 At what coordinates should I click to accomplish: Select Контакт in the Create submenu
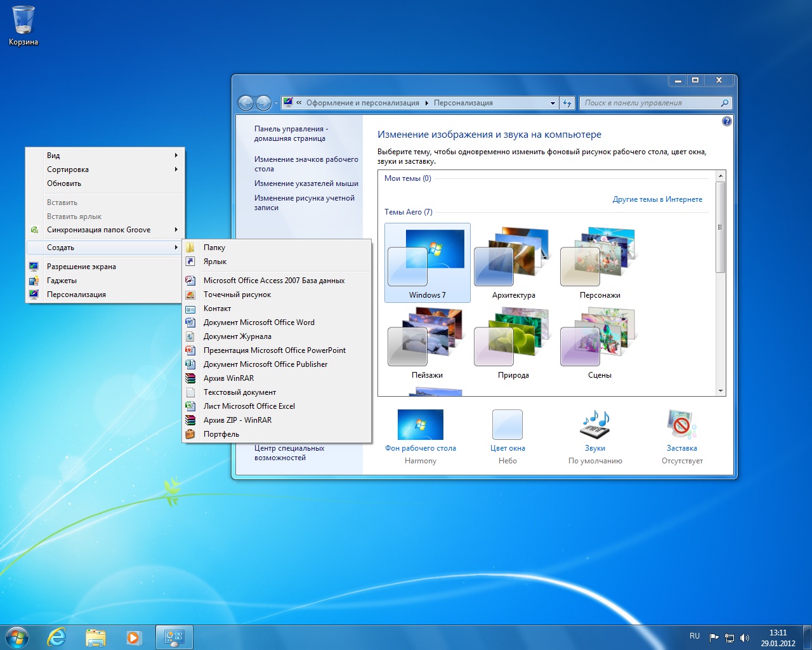click(276, 308)
